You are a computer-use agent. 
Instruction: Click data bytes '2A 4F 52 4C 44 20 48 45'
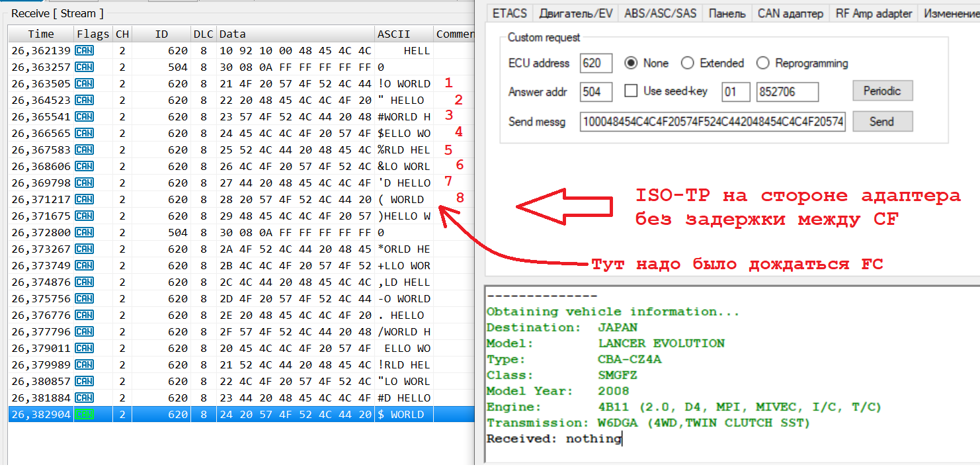296,249
